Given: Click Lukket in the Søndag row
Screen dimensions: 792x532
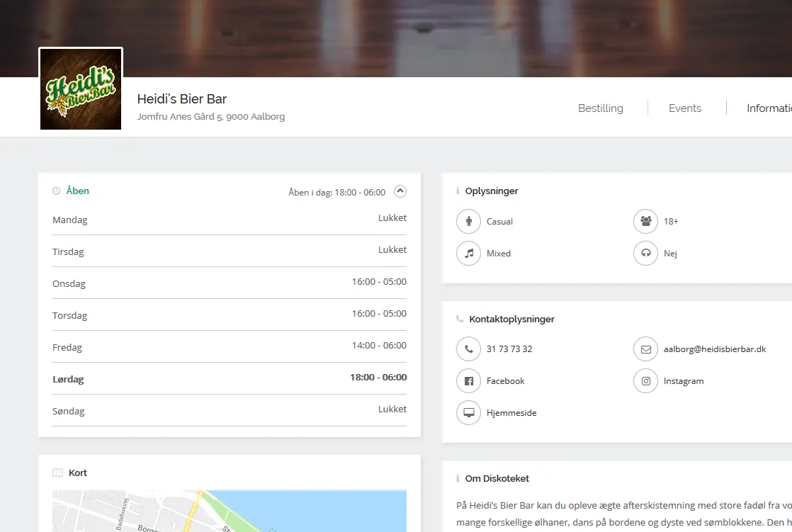Looking at the screenshot, I should pyautogui.click(x=392, y=409).
